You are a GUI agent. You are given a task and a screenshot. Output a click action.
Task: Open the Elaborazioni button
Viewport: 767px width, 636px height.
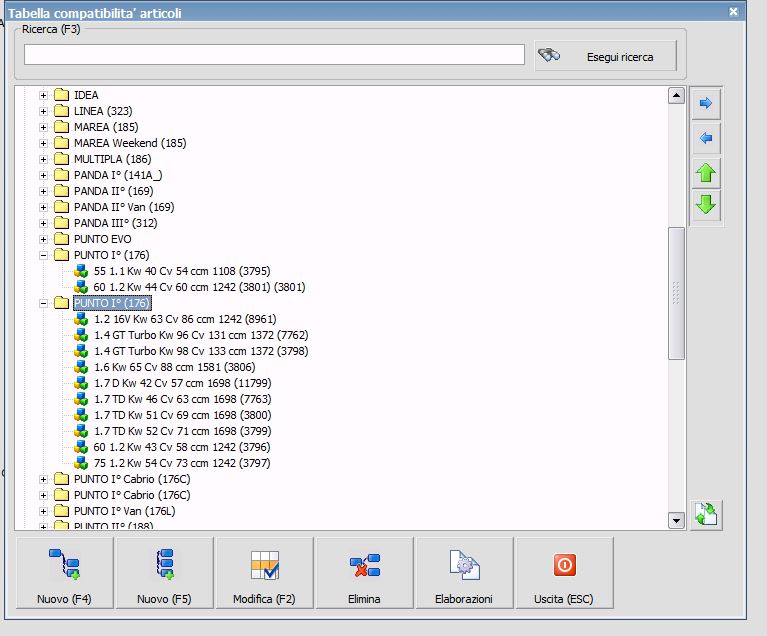click(x=464, y=573)
